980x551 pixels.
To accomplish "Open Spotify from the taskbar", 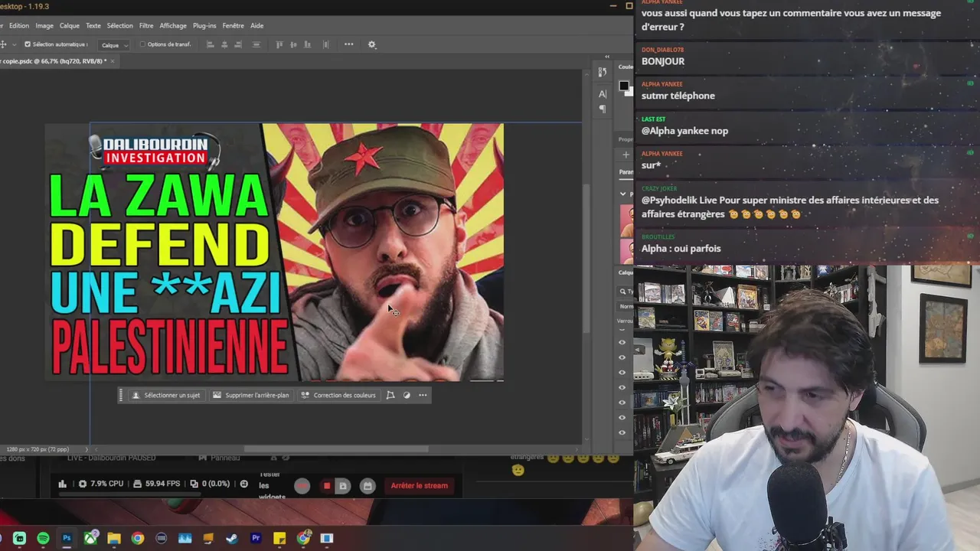I will click(43, 539).
